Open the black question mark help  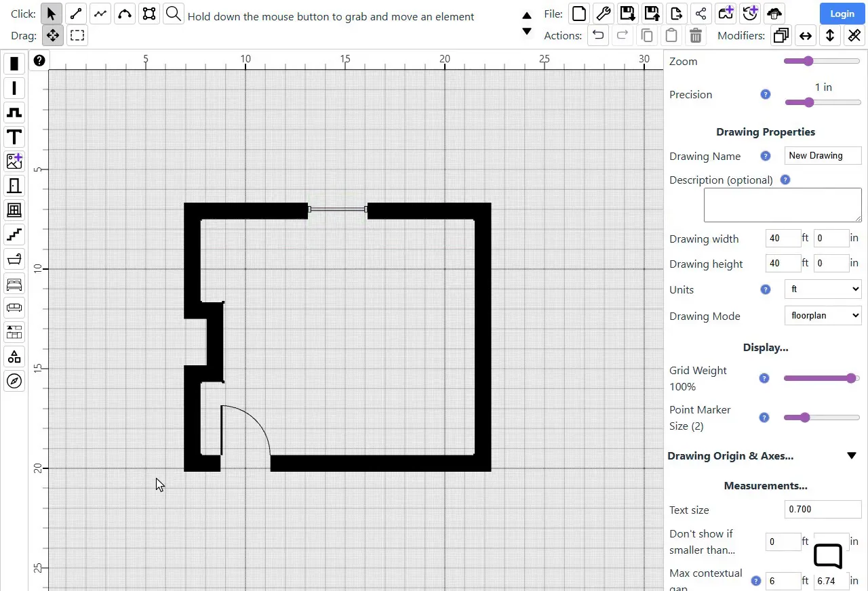pyautogui.click(x=39, y=60)
